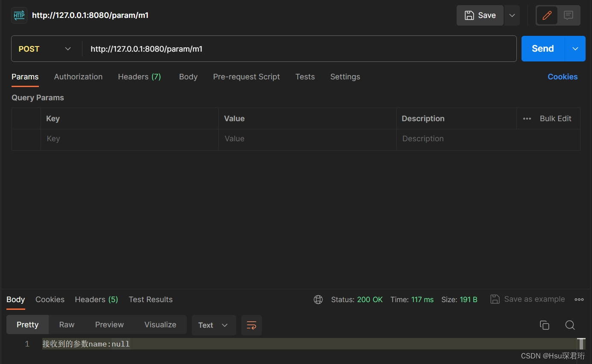Screen dimensions: 592x364
Task: Click the request title http://127.0.0.1:8080/param/m1
Action: 90,15
